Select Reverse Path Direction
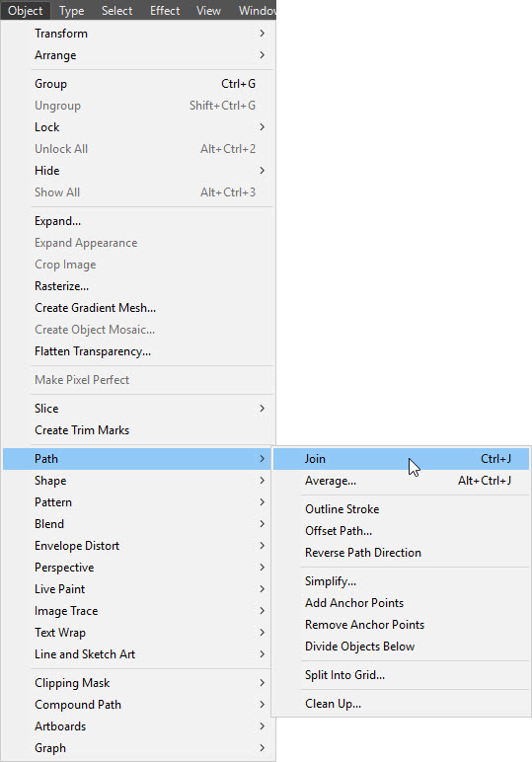 tap(401, 553)
